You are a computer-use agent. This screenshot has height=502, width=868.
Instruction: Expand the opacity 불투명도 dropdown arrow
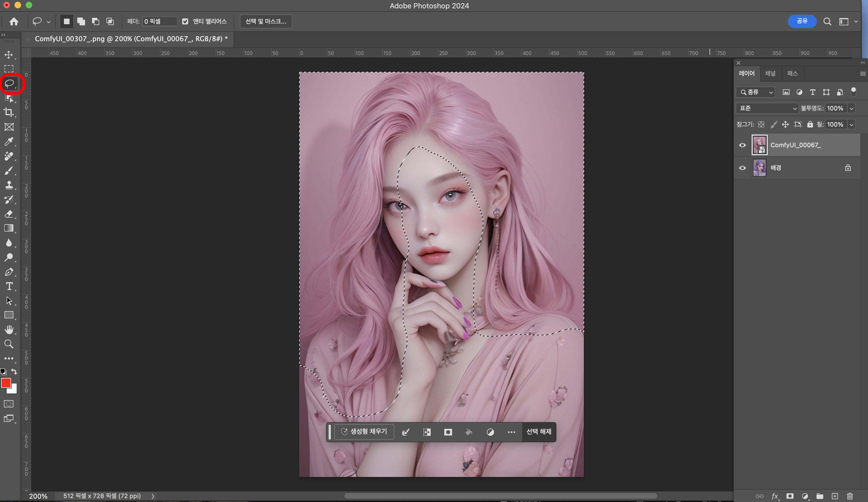pos(852,108)
